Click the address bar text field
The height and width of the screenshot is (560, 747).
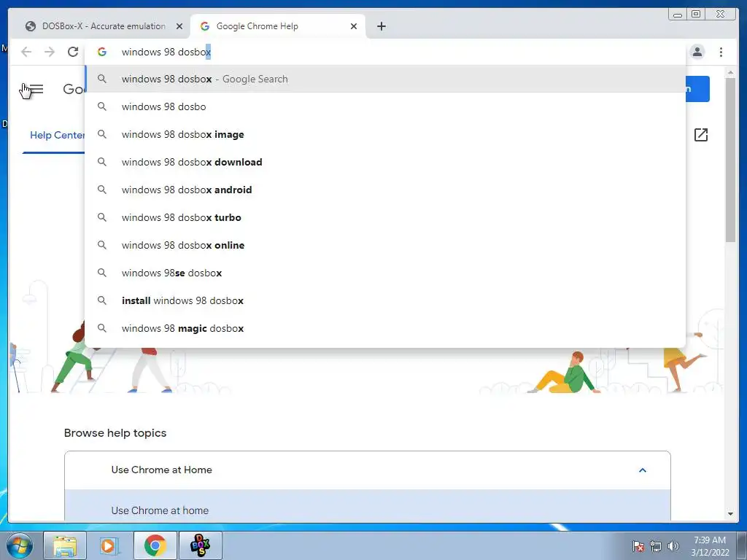386,52
